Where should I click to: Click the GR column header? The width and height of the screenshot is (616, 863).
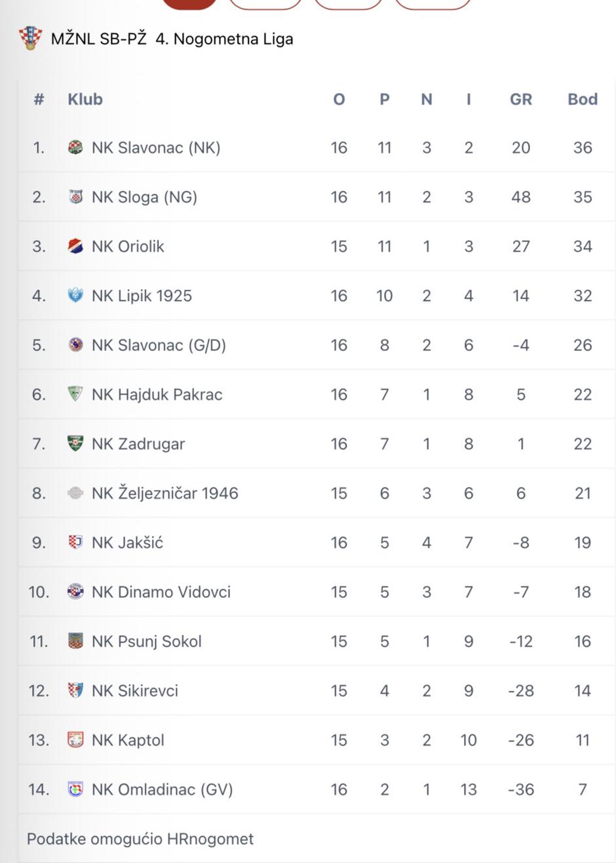pos(520,99)
